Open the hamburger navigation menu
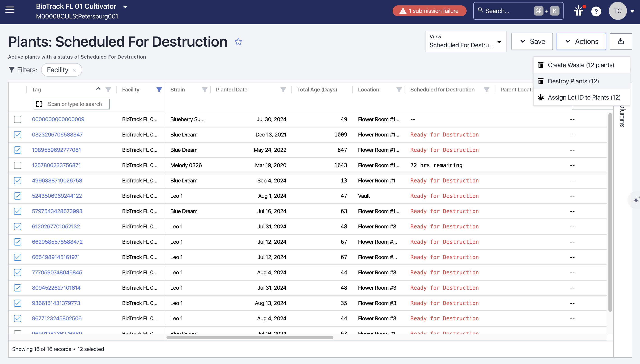The image size is (640, 364). [10, 10]
